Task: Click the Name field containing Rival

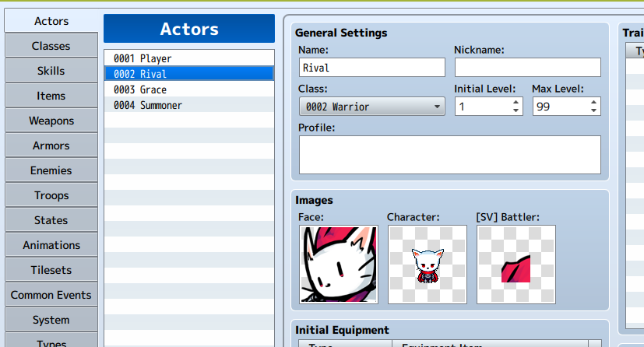Action: click(372, 67)
